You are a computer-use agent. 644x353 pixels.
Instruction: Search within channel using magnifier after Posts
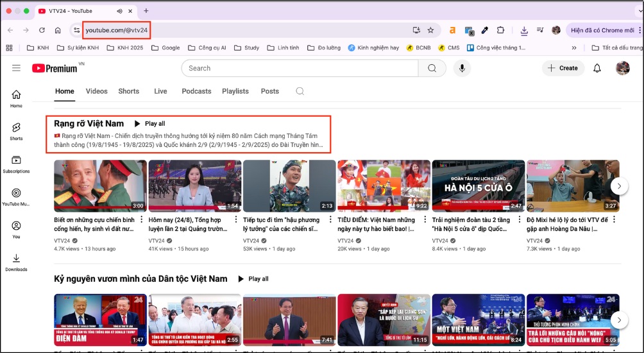(x=300, y=91)
